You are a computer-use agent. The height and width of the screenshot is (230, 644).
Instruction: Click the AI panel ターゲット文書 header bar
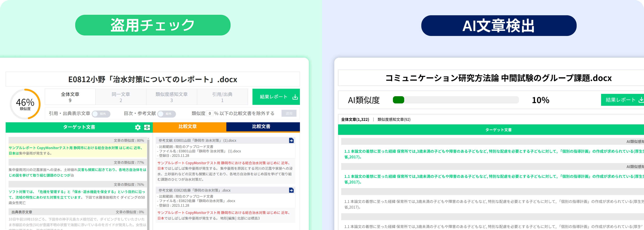[x=491, y=130]
